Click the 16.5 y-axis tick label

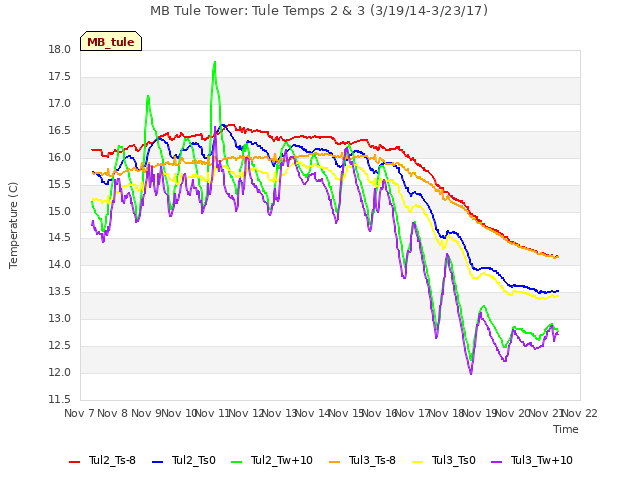tap(60, 131)
